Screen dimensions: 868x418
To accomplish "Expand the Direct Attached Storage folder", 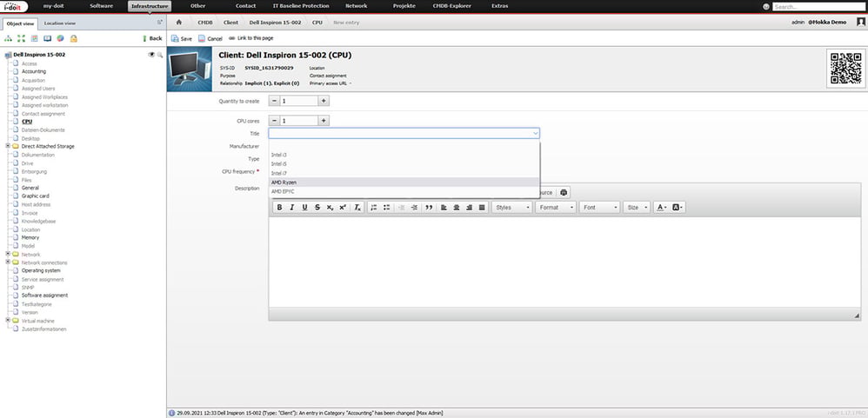I will coord(8,146).
